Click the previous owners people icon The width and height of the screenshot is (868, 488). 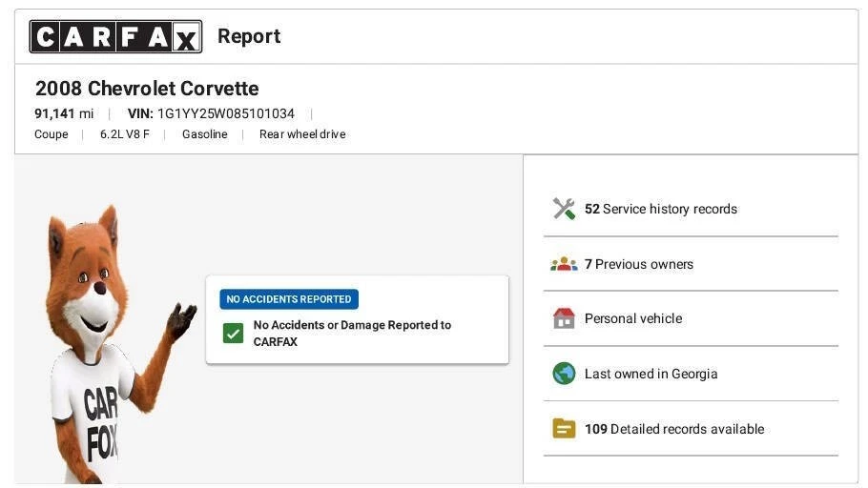[564, 264]
